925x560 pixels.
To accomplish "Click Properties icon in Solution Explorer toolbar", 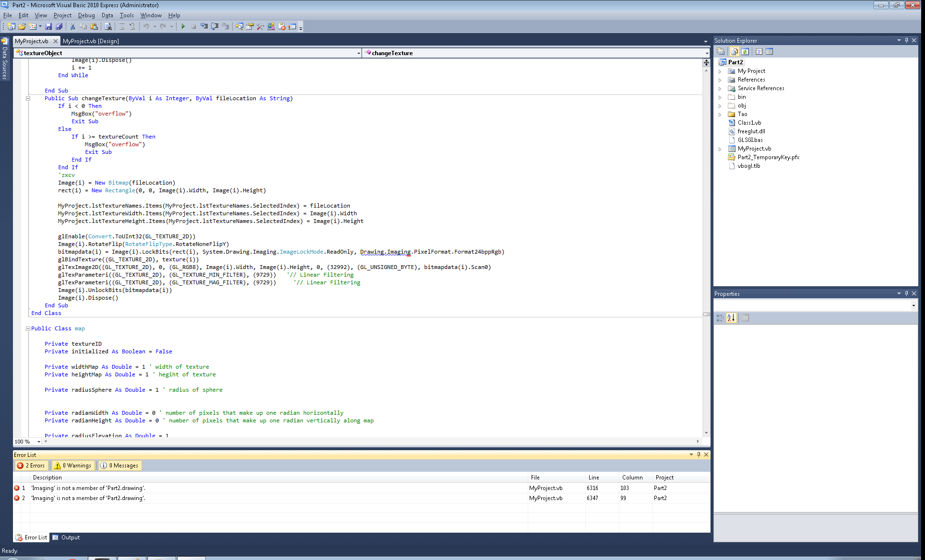I will [x=721, y=51].
